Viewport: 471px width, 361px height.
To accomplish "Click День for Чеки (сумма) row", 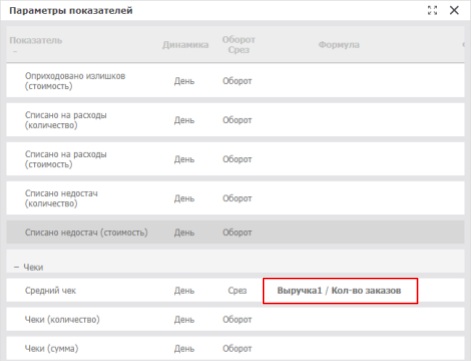I will pos(184,348).
